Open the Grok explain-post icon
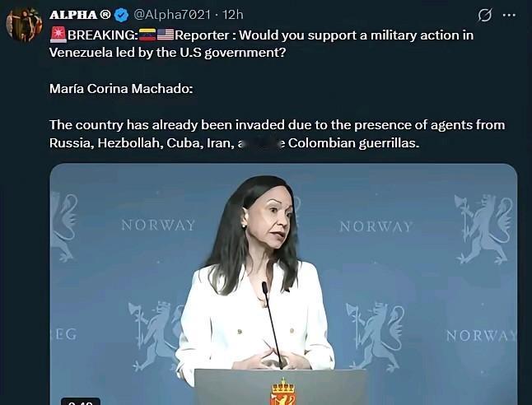Image resolution: width=532 pixels, height=405 pixels. pyautogui.click(x=484, y=15)
